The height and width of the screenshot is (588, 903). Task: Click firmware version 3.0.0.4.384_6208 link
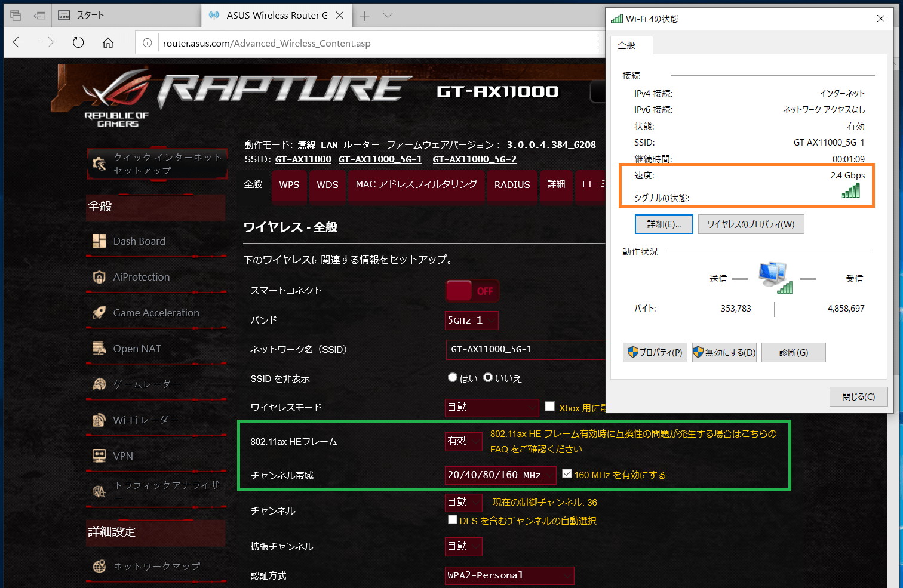551,144
